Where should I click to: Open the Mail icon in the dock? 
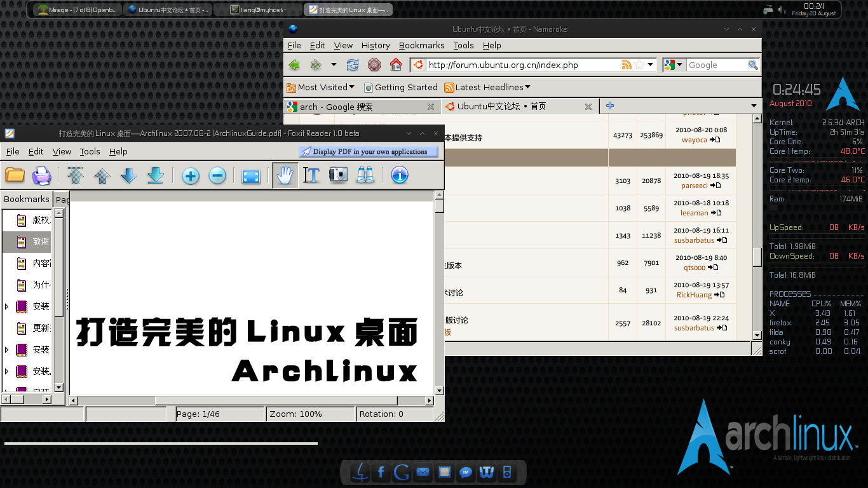pyautogui.click(x=423, y=472)
